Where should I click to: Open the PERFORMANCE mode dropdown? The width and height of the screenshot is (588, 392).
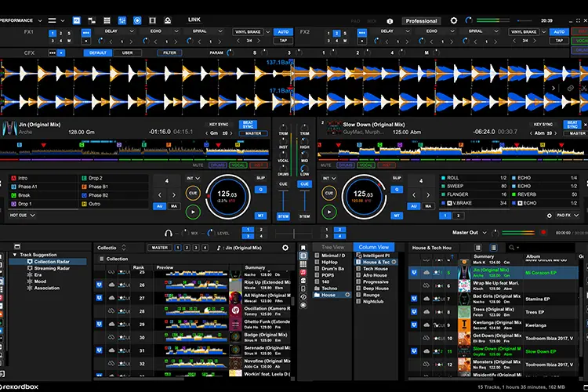pos(40,20)
